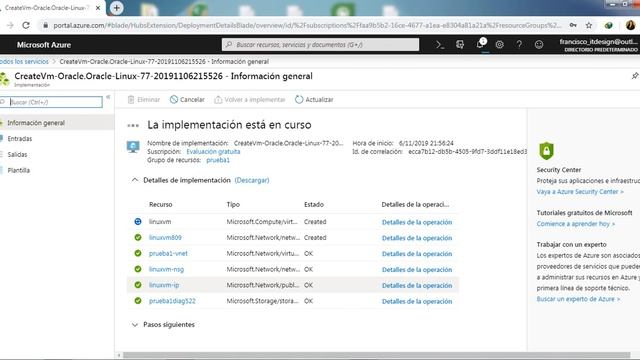Open Azure Cloud Shell icon

[440, 44]
